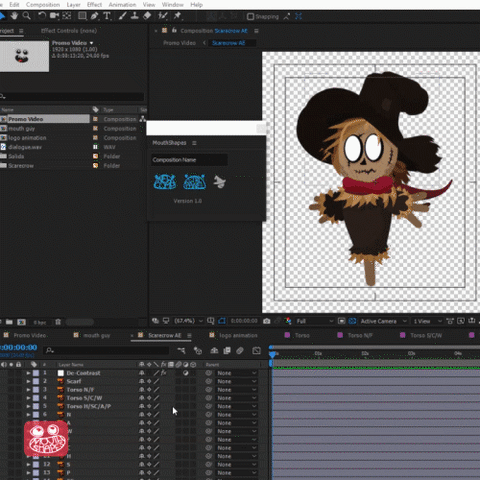Expand the Torso N/F layer

28,390
